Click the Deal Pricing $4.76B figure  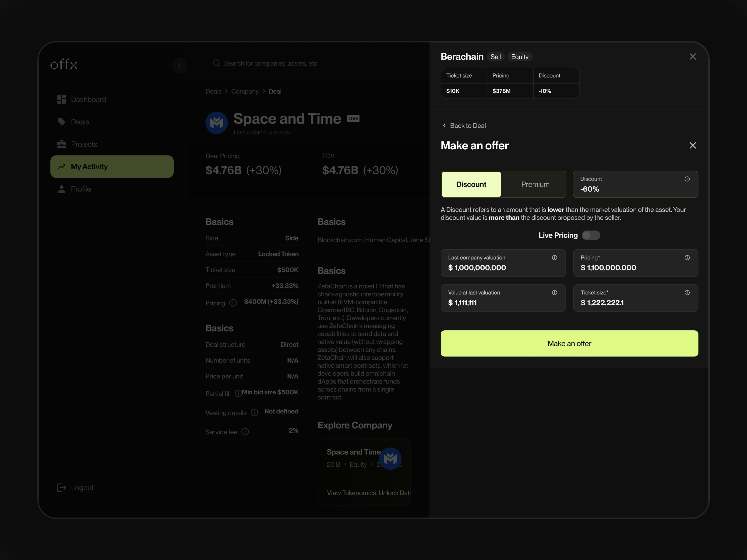224,170
